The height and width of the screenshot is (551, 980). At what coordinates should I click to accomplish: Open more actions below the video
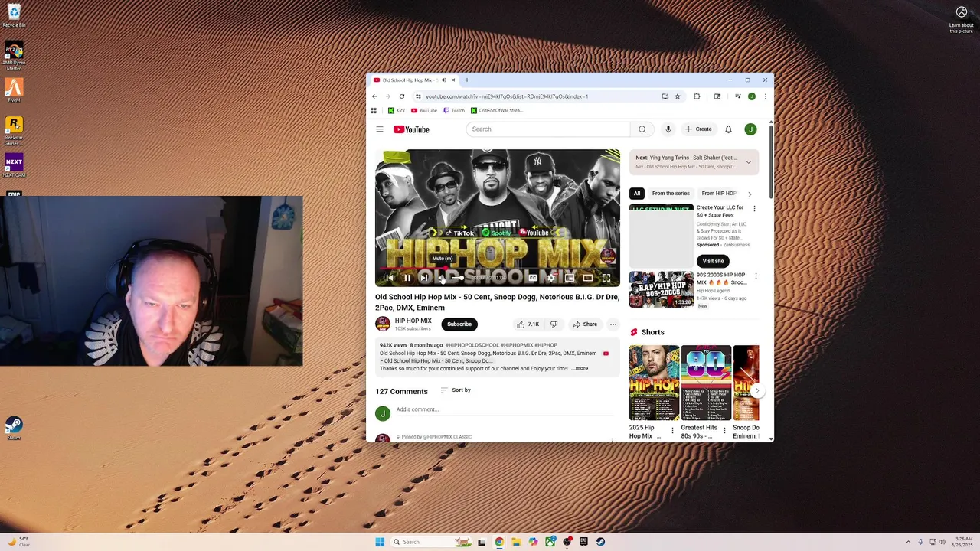coord(612,324)
